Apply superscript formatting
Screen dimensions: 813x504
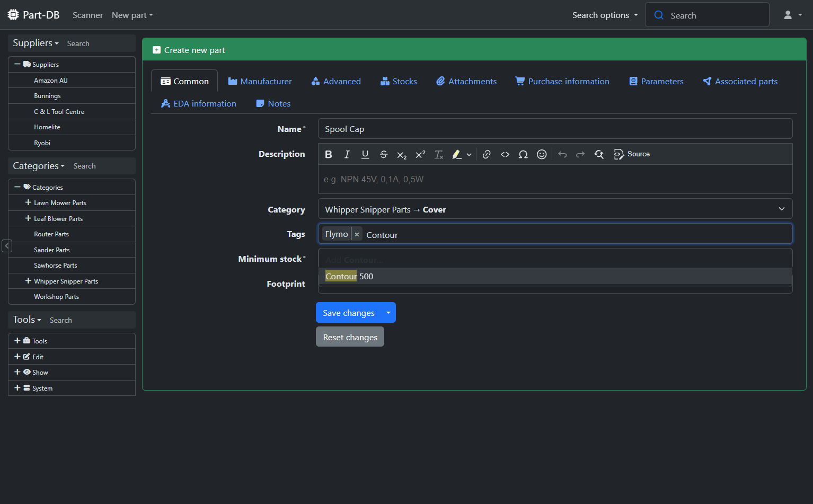point(420,154)
